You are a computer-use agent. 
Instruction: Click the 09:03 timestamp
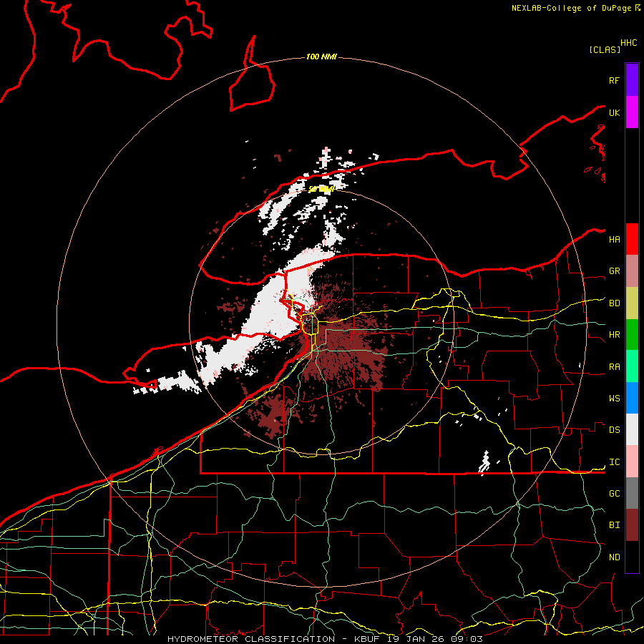click(x=467, y=639)
